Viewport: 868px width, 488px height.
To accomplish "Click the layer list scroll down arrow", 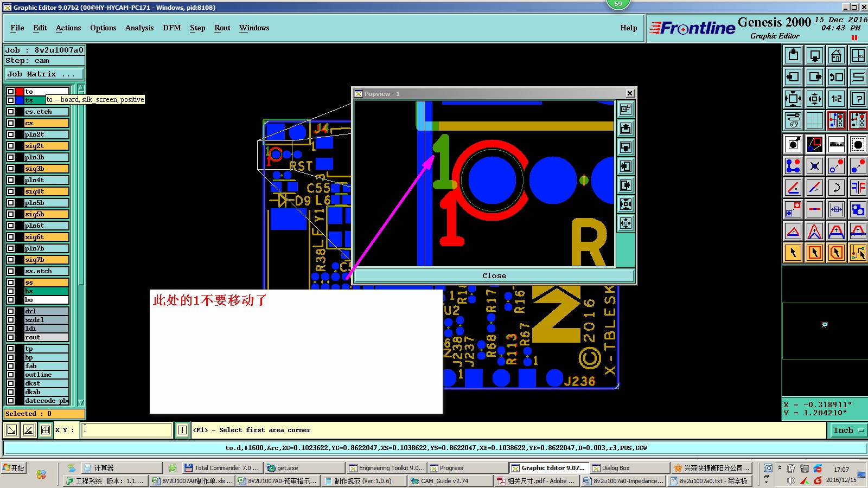I will coord(81,402).
